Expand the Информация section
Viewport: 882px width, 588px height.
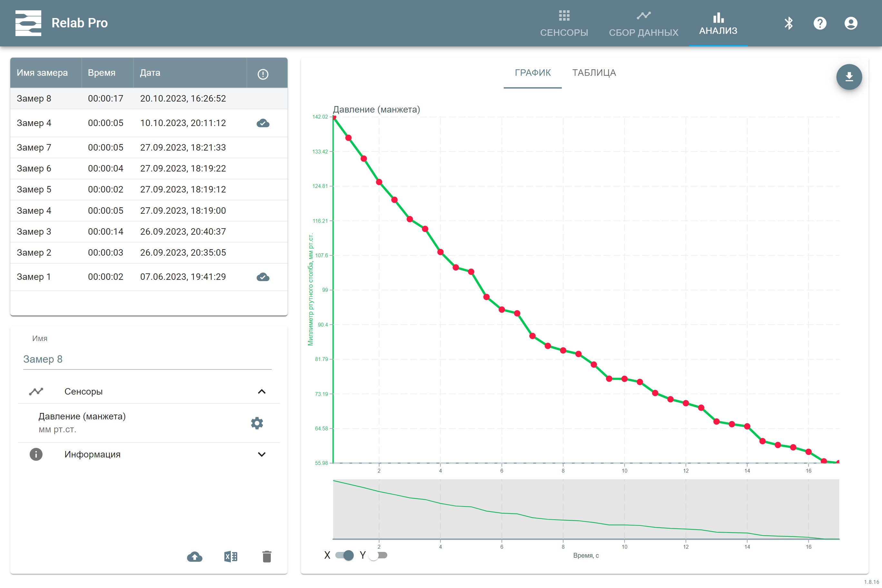tap(261, 455)
